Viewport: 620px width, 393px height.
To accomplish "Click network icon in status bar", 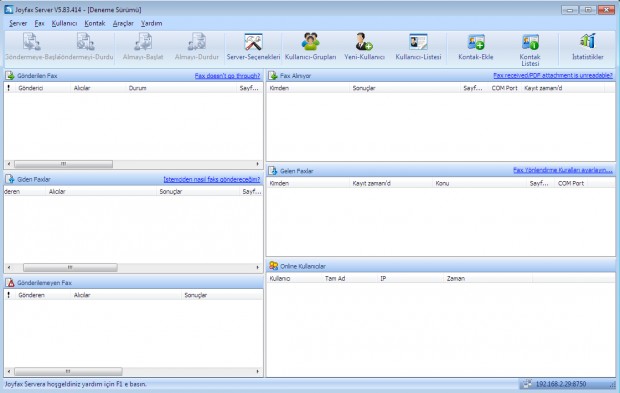I will click(527, 384).
